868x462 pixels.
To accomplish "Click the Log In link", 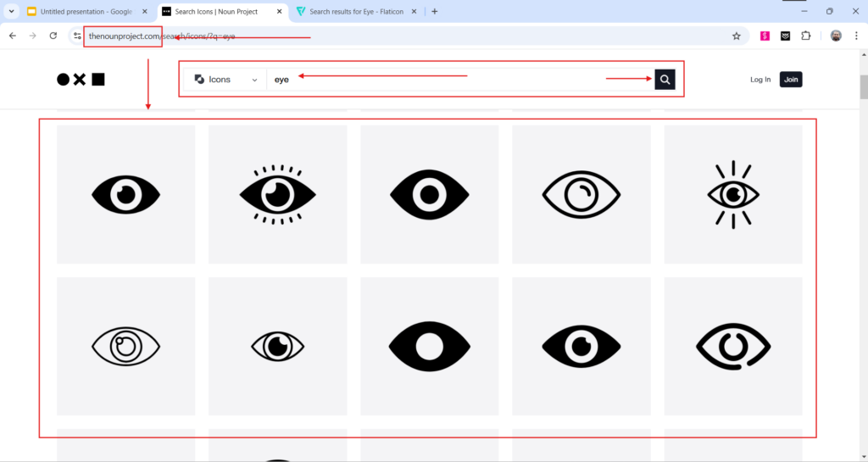I will tap(760, 80).
